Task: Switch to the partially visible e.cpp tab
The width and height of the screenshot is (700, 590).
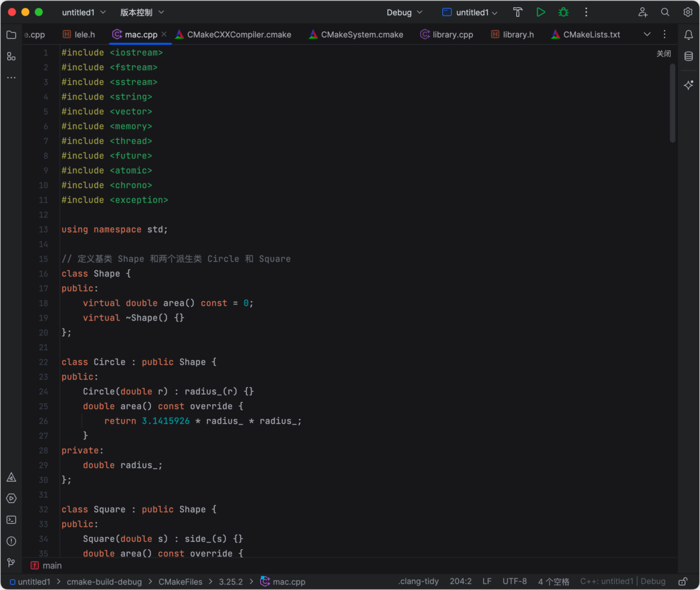Action: coord(35,34)
